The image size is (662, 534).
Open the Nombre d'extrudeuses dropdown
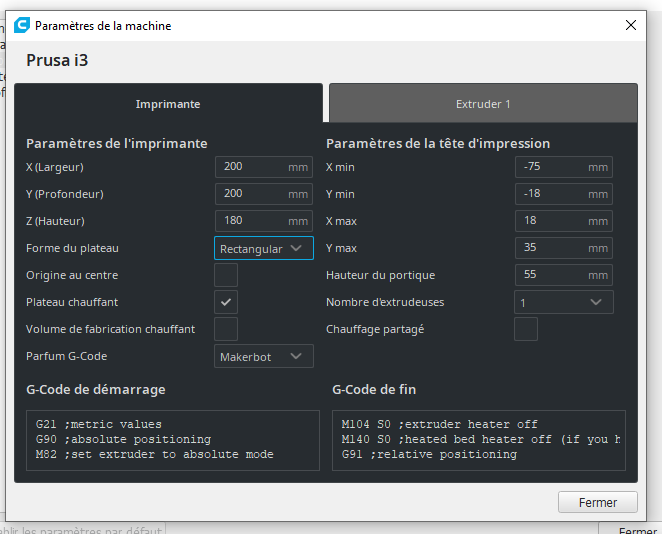[564, 302]
